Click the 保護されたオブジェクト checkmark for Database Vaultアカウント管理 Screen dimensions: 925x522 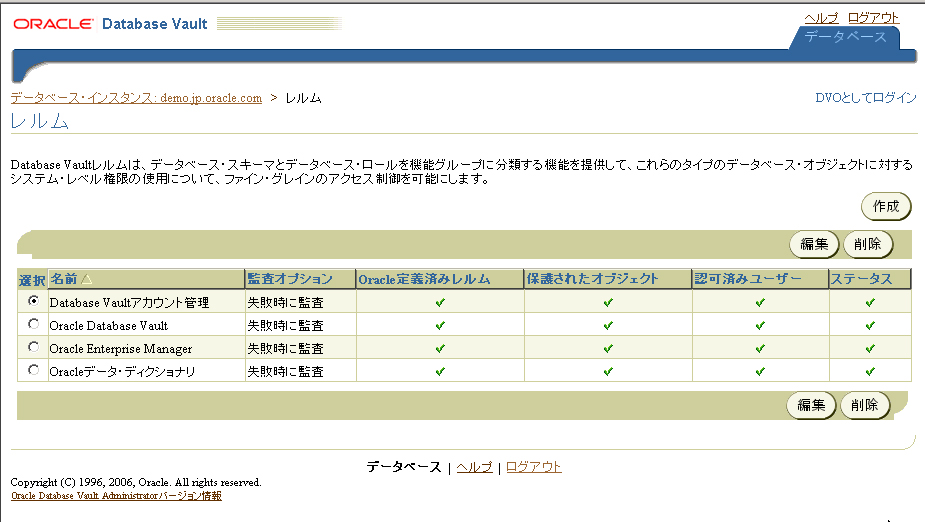(x=608, y=303)
